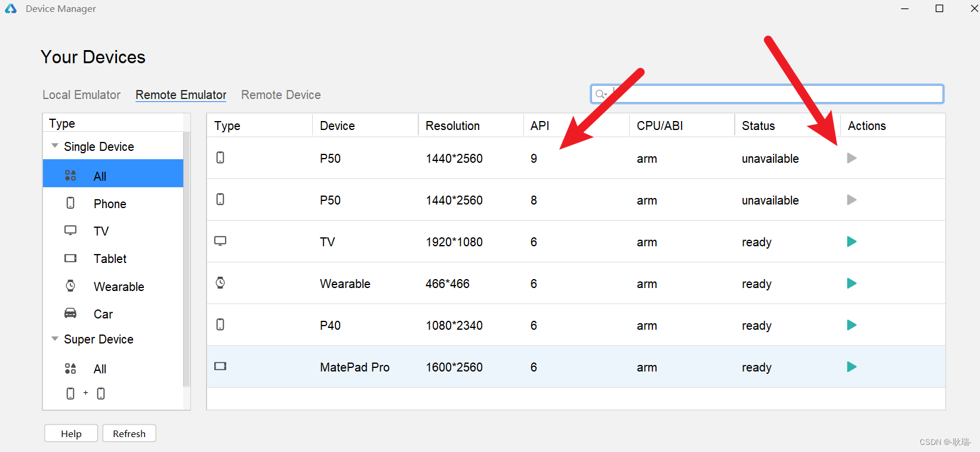
Task: Select All under Super Device
Action: [100, 369]
